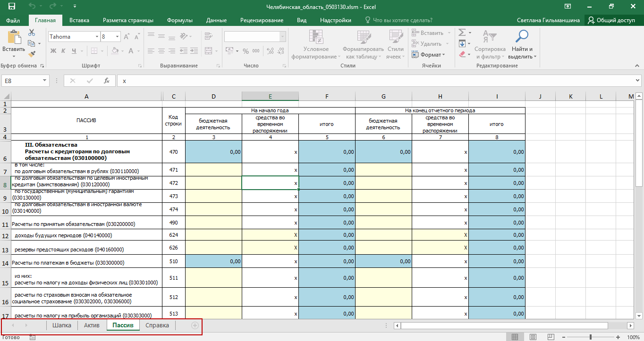Collapse the ribbon with the chevron
The width and height of the screenshot is (644, 341).
638,66
